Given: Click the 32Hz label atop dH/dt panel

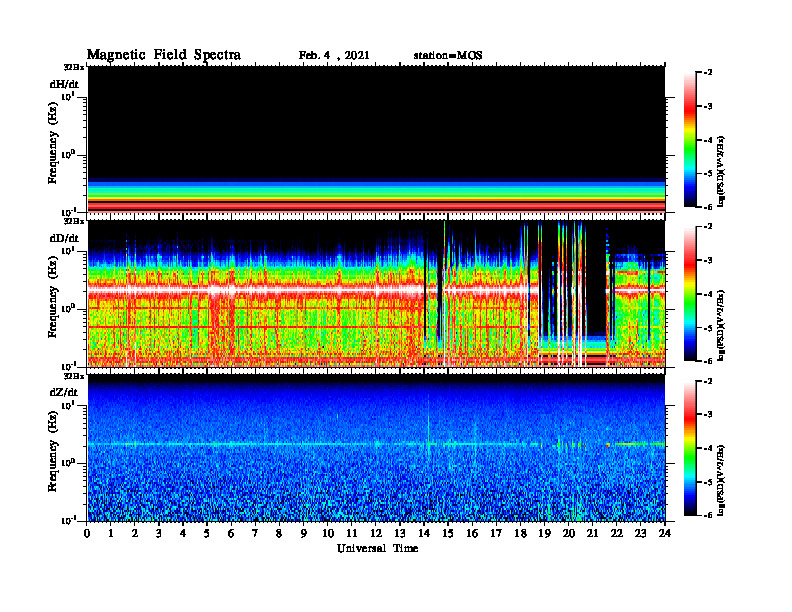Looking at the screenshot, I should pyautogui.click(x=74, y=67).
